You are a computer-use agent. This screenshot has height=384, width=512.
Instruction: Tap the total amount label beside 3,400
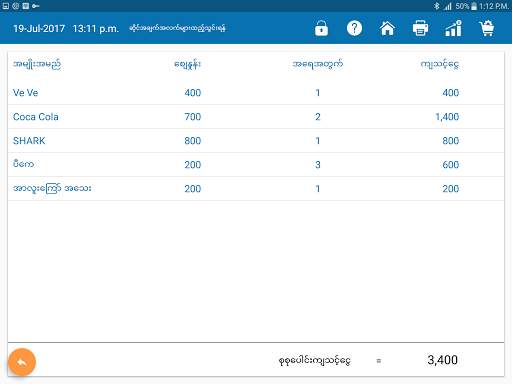coord(314,360)
